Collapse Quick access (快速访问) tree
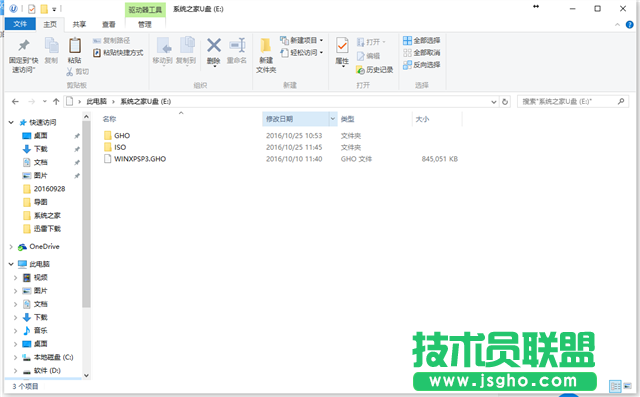Viewport: 640px width, 397px height. tap(11, 122)
